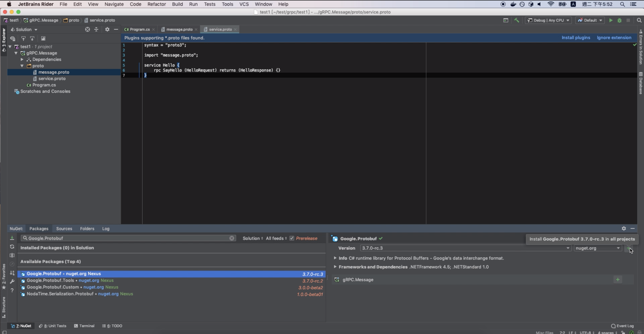644x334 pixels.
Task: Collapse all items in Solution Explorer
Action: coord(96,29)
